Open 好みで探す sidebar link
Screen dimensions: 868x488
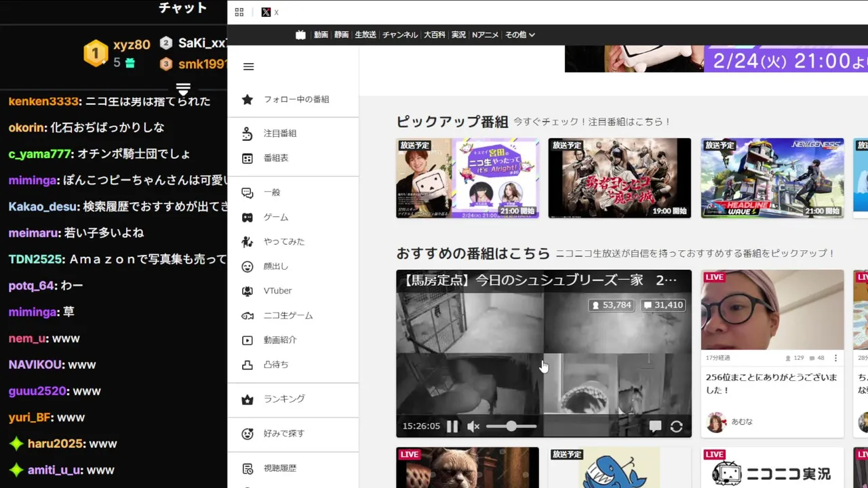point(284,434)
